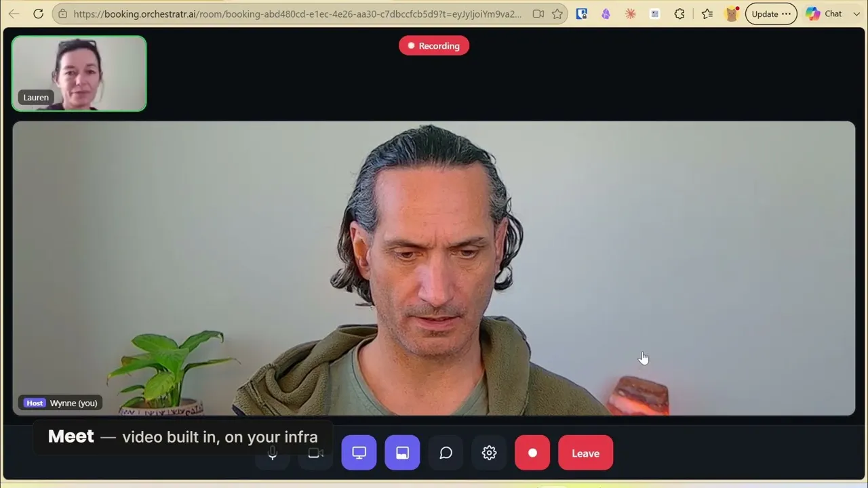Click the 'Wynne (you)' name label
868x488 pixels.
tap(73, 403)
